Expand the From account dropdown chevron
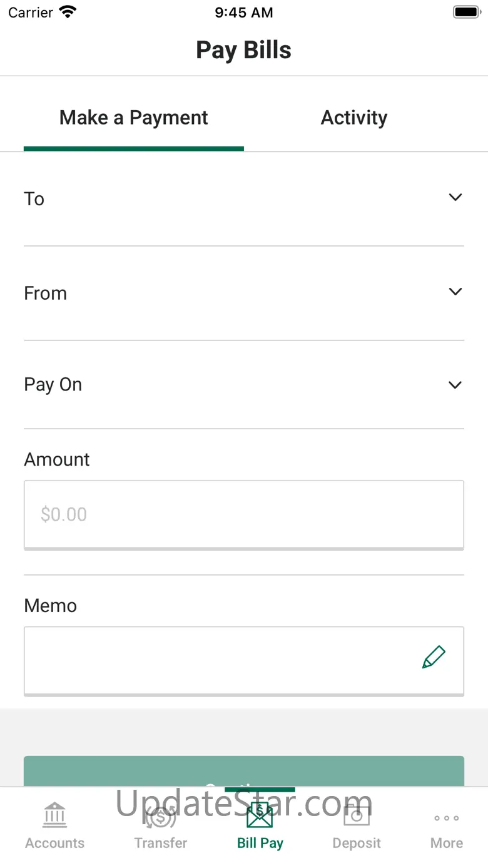Image resolution: width=488 pixels, height=868 pixels. [455, 292]
